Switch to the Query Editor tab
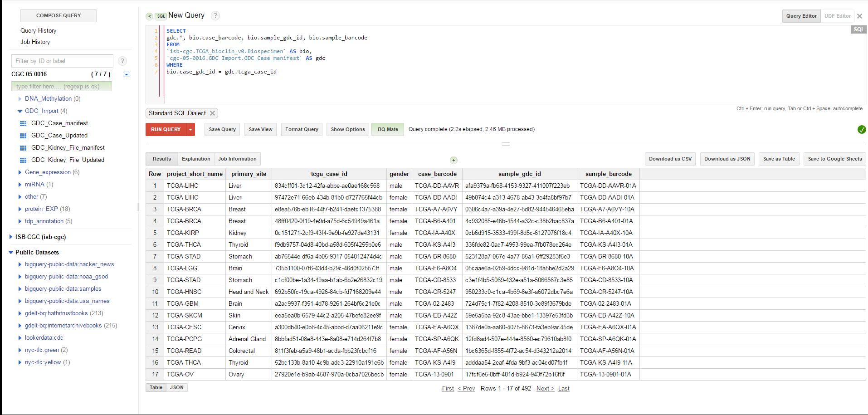The height and width of the screenshot is (415, 868). click(801, 16)
